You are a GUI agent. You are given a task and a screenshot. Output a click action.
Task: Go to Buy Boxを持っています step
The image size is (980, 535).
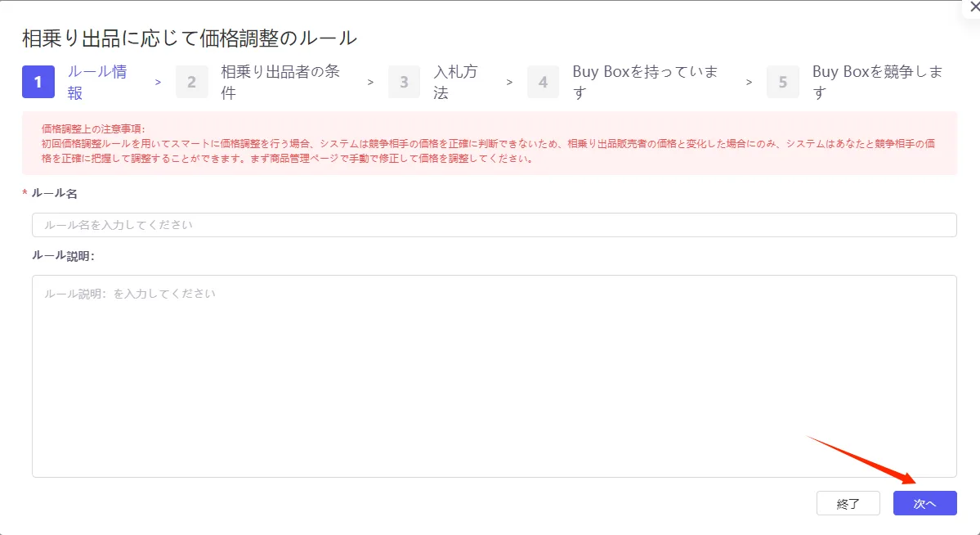point(645,82)
